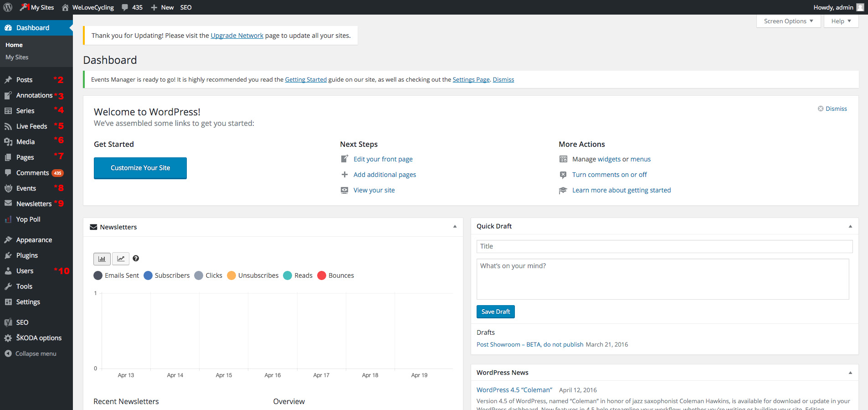Collapse the Quick Draft widget arrow
The width and height of the screenshot is (868, 410).
click(x=850, y=226)
